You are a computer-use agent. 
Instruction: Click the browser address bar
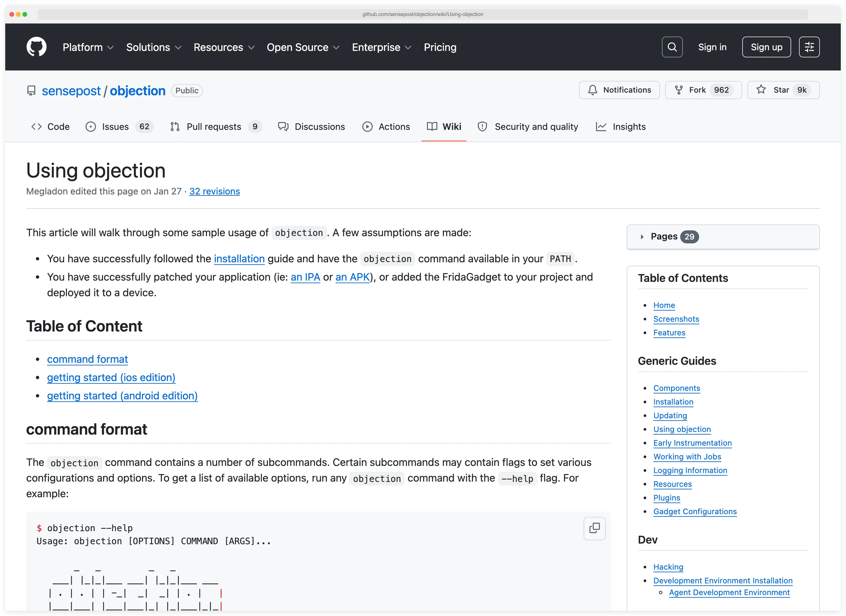(x=423, y=14)
